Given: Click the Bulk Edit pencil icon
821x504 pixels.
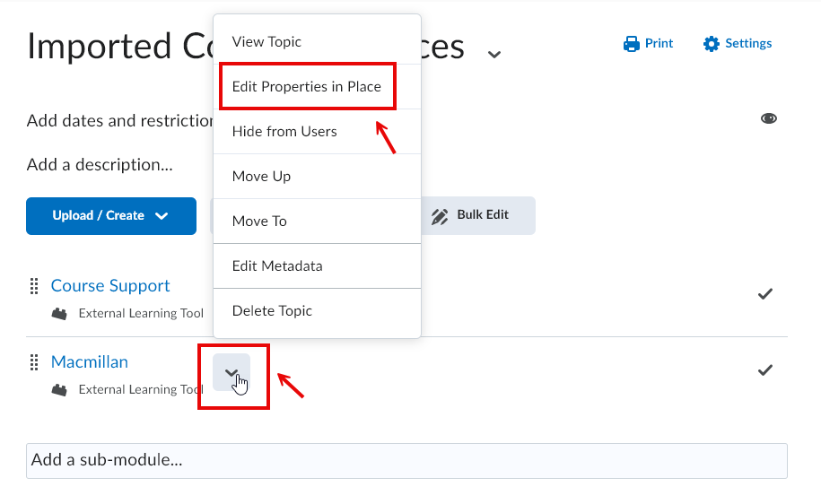Looking at the screenshot, I should click(x=440, y=215).
